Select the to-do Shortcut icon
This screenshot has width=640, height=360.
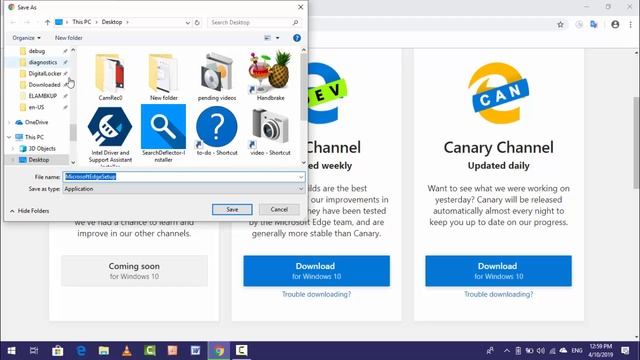point(217,127)
